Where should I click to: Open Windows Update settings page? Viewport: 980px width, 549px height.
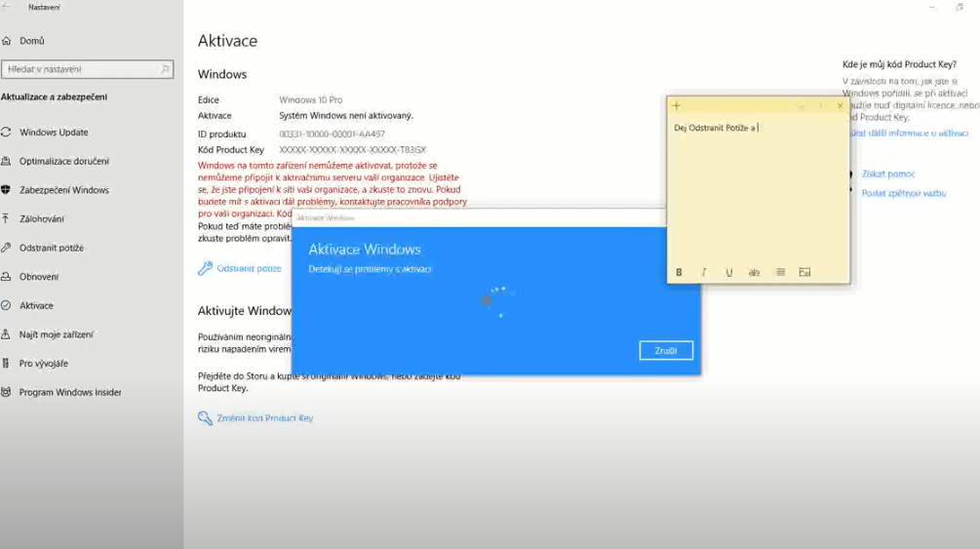point(54,132)
